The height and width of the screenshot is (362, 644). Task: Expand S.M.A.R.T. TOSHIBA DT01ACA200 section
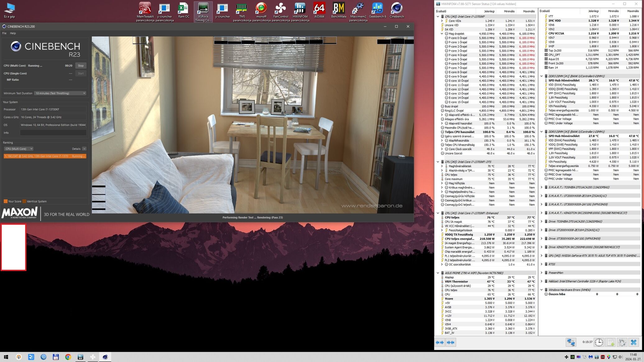tap(541, 187)
